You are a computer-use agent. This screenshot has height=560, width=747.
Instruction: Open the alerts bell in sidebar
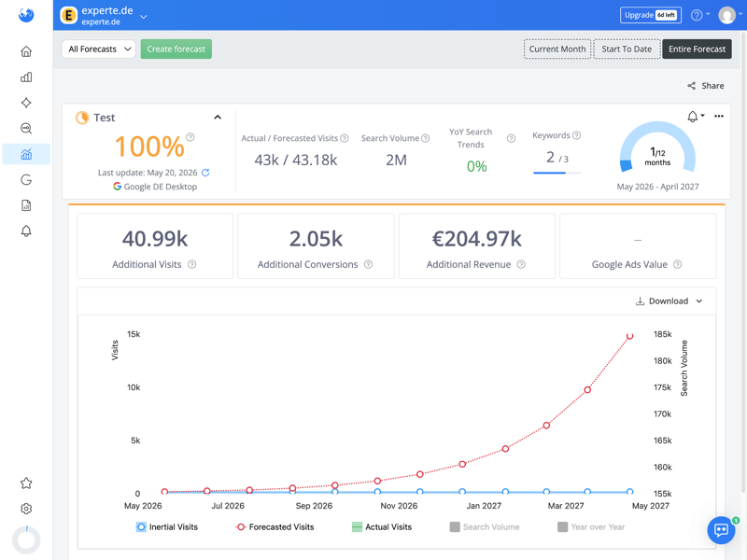pyautogui.click(x=26, y=231)
